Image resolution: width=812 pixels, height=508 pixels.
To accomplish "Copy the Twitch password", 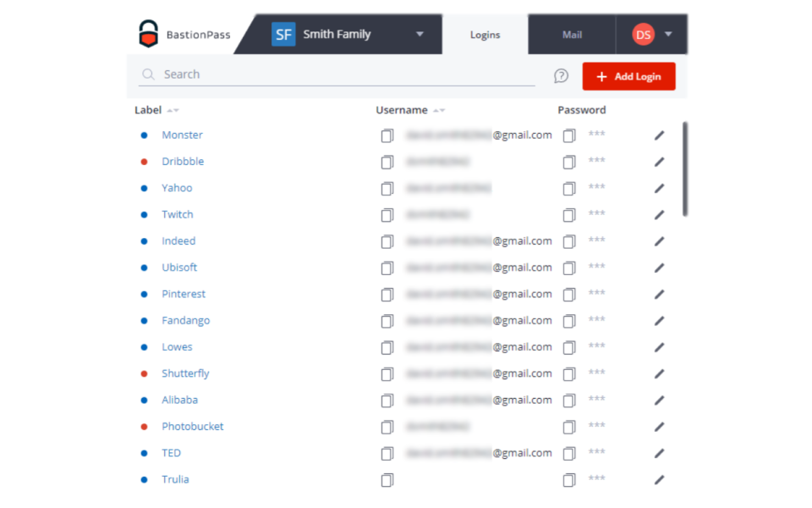I will pyautogui.click(x=568, y=215).
